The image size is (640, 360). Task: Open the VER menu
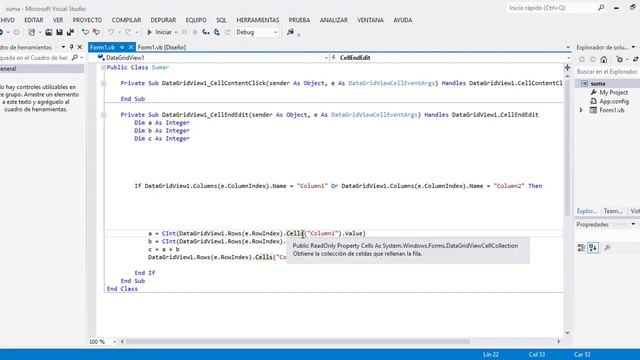click(58, 20)
